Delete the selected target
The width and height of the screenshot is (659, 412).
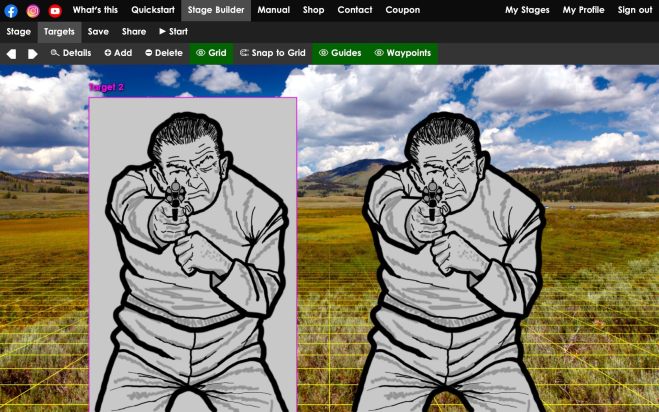[x=164, y=53]
